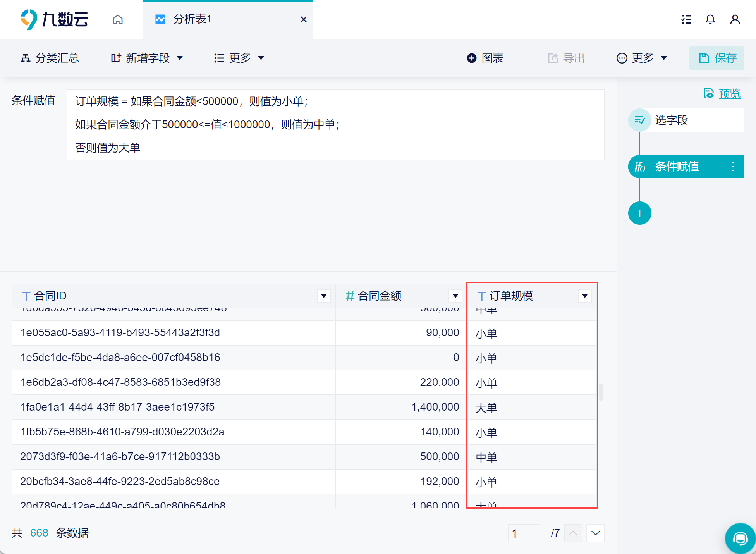Click the 图表 add chart button

485,58
